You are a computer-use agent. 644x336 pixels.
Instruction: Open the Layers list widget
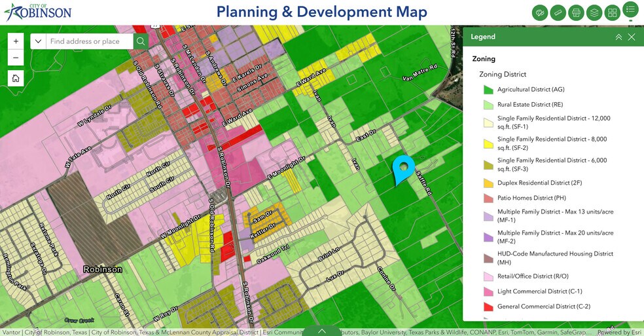click(x=594, y=12)
